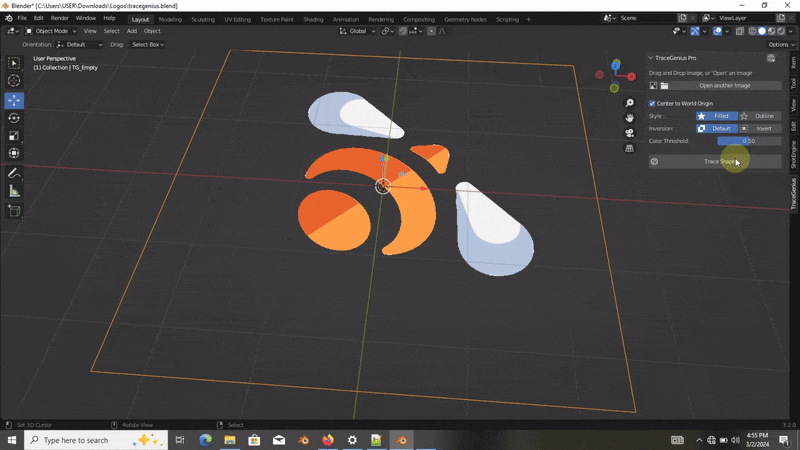The image size is (800, 450).
Task: Open the Add menu in viewport header
Action: pos(132,31)
